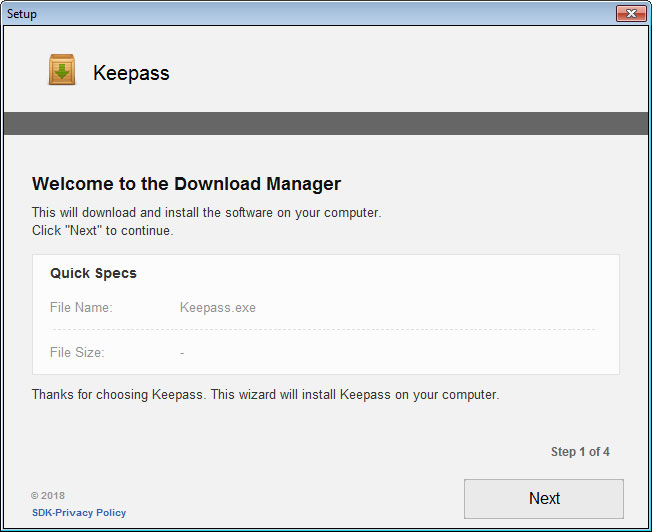Click the File Size dash value
Viewport: 652px width, 532px height.
182,353
